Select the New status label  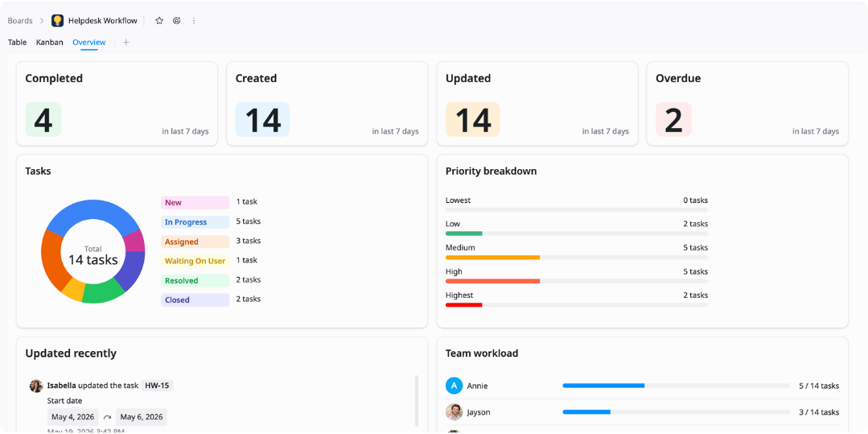point(195,202)
